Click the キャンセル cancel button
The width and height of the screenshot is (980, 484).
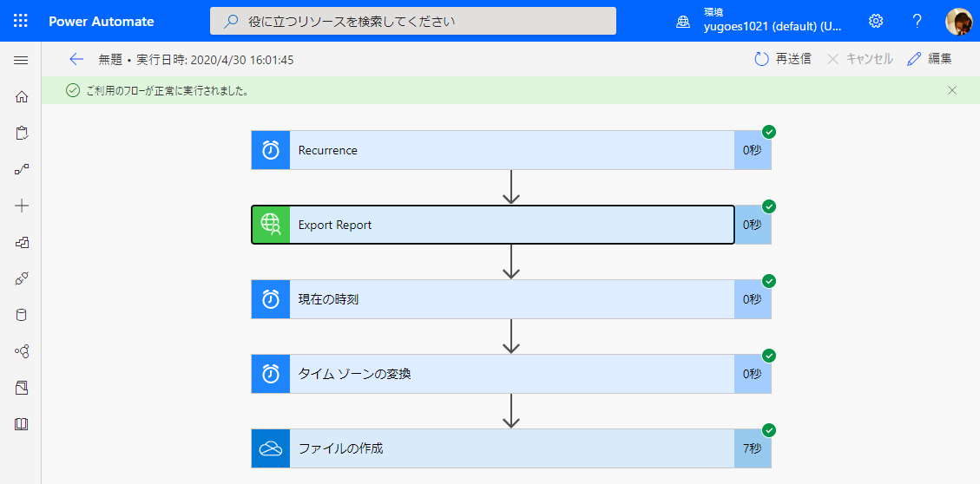860,59
